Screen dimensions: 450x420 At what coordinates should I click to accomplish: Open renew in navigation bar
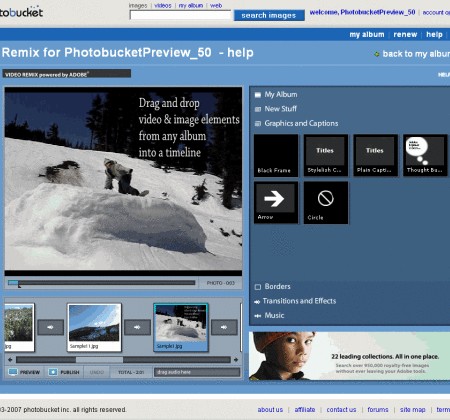[x=405, y=34]
